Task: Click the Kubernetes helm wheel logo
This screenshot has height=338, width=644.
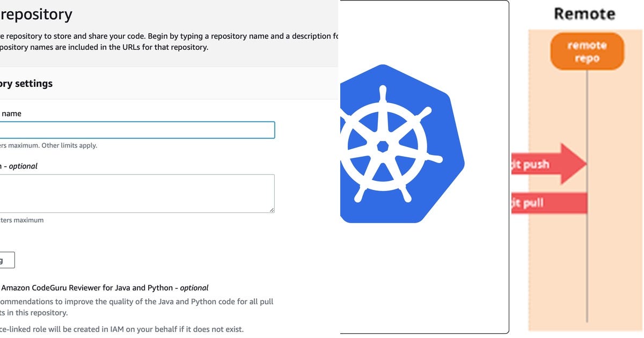Action: [402, 143]
